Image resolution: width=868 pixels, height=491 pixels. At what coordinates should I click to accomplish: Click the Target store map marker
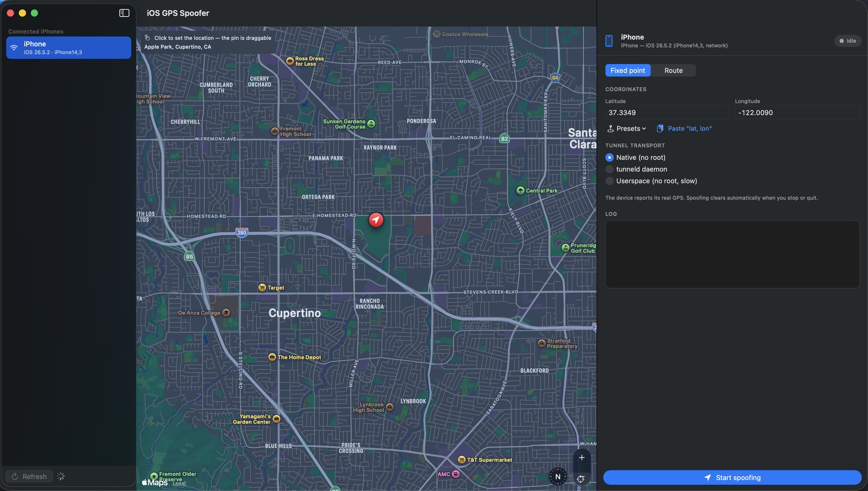(x=262, y=288)
